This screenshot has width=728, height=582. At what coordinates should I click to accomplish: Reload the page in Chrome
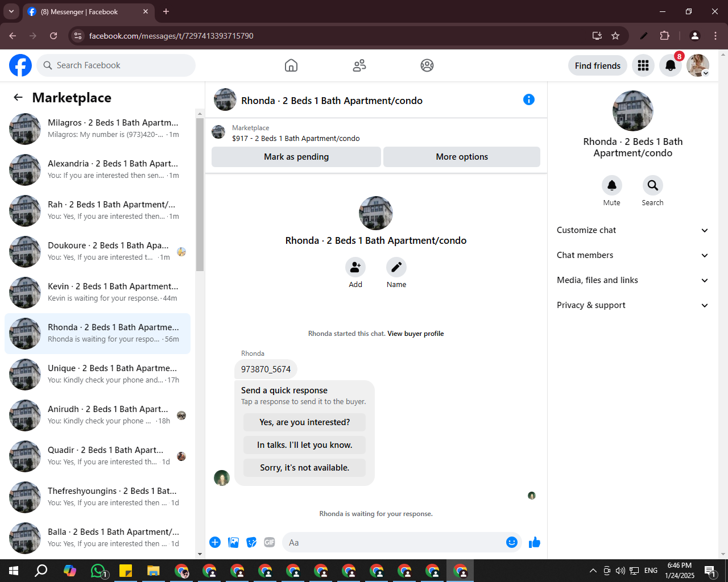tap(53, 36)
